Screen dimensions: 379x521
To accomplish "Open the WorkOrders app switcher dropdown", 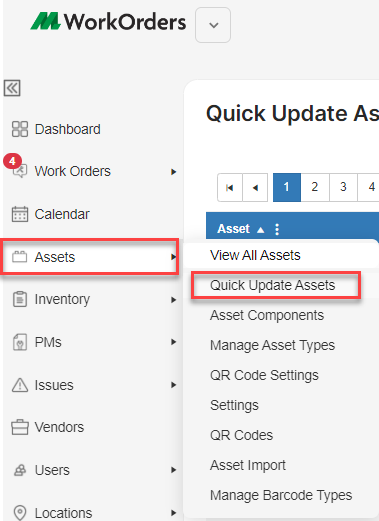I will pos(213,25).
